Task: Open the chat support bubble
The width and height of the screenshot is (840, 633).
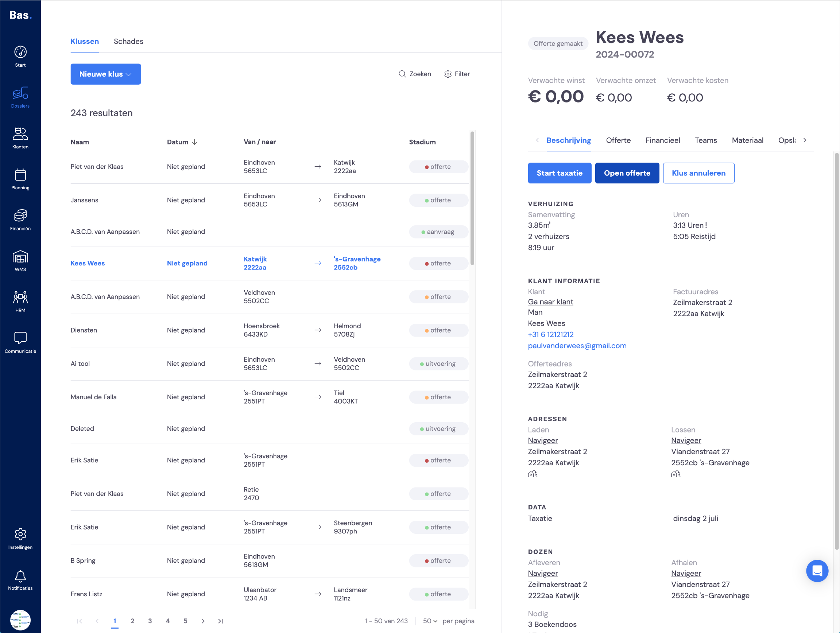Action: coord(817,571)
